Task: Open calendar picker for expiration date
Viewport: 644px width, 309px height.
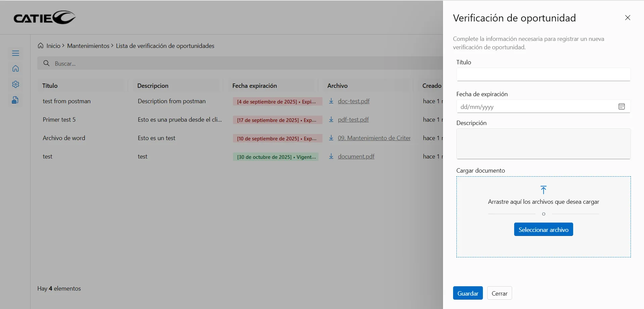Action: pyautogui.click(x=622, y=107)
